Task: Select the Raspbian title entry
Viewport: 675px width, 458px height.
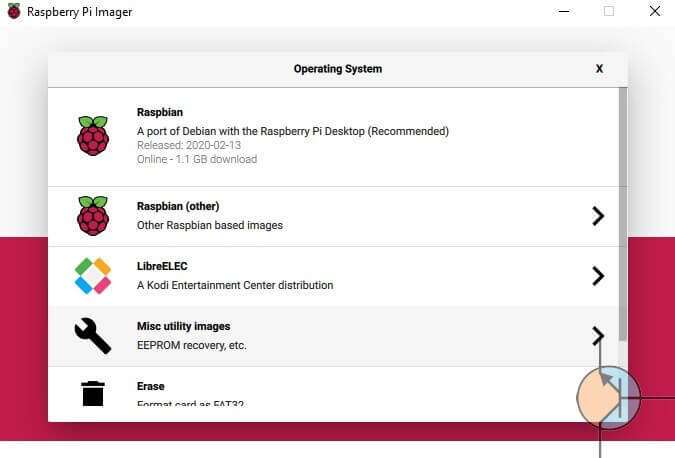Action: click(x=160, y=112)
